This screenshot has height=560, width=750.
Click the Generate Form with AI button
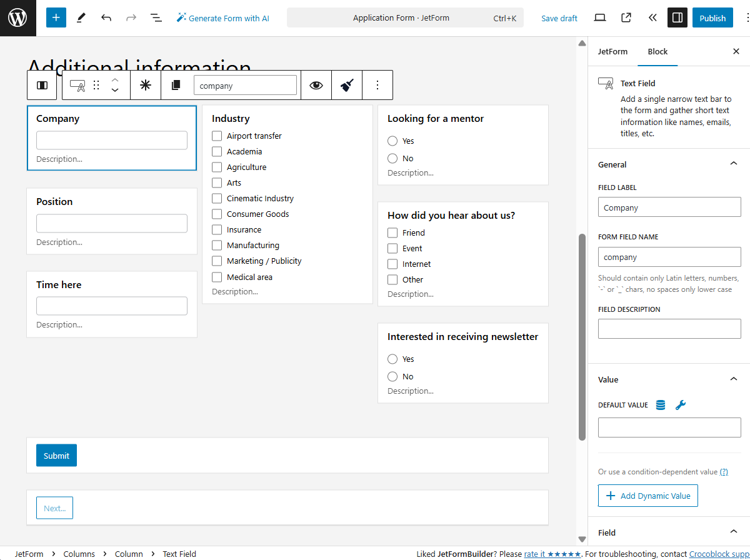tap(223, 17)
